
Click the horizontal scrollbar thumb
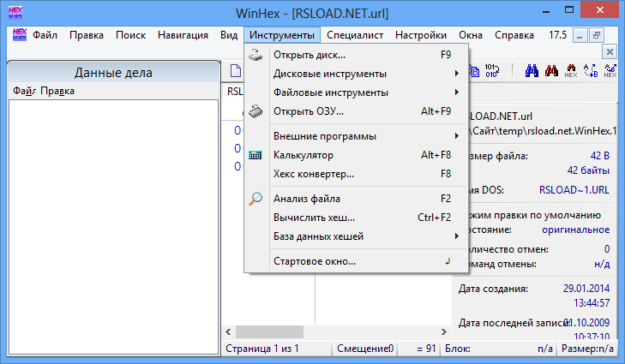(x=269, y=331)
